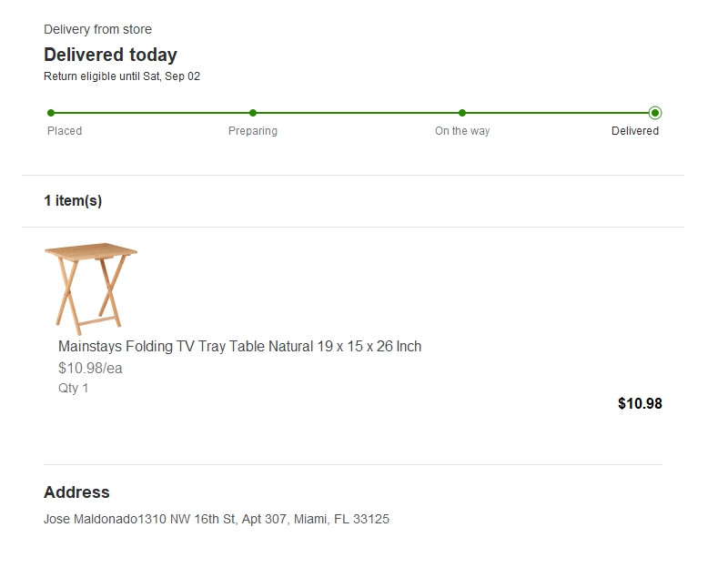Select the On the way label
728x588 pixels.
pos(462,131)
